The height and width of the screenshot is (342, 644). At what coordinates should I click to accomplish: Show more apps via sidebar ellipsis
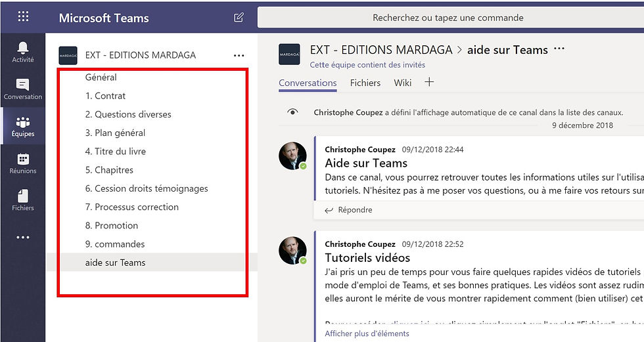23,237
